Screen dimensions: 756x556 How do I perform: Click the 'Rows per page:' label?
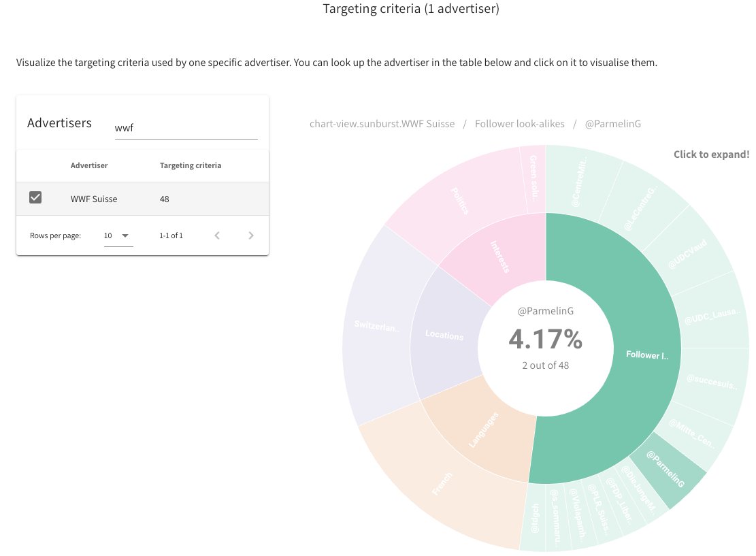[x=55, y=235]
